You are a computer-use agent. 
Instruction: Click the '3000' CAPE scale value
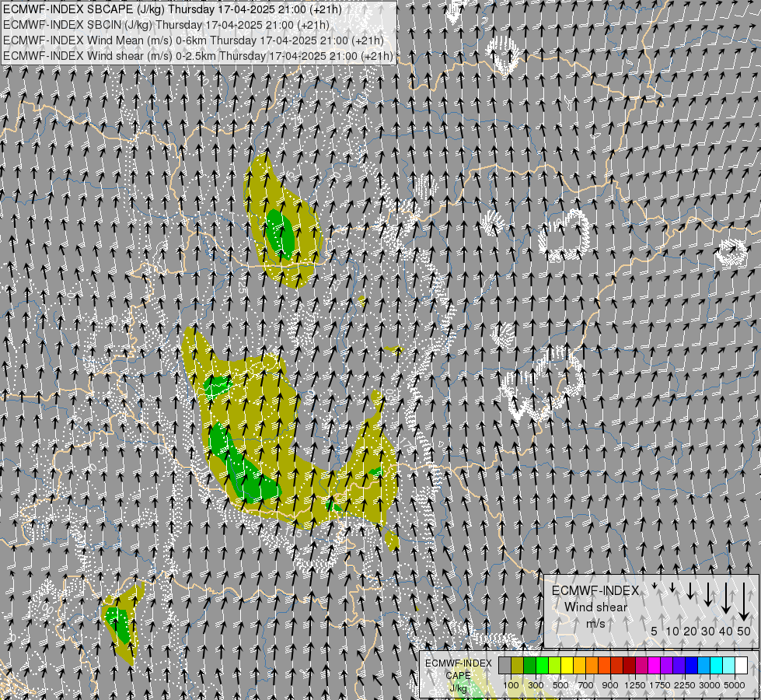coord(710,685)
